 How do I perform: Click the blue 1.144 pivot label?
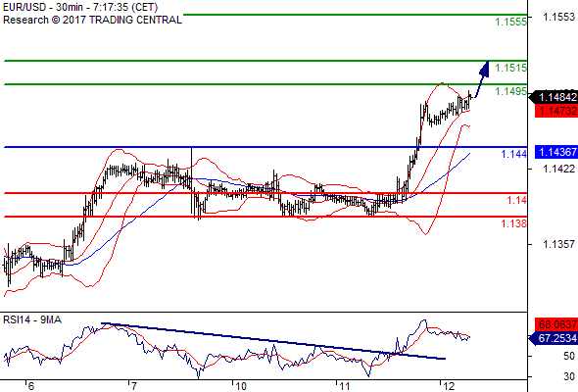(x=514, y=154)
